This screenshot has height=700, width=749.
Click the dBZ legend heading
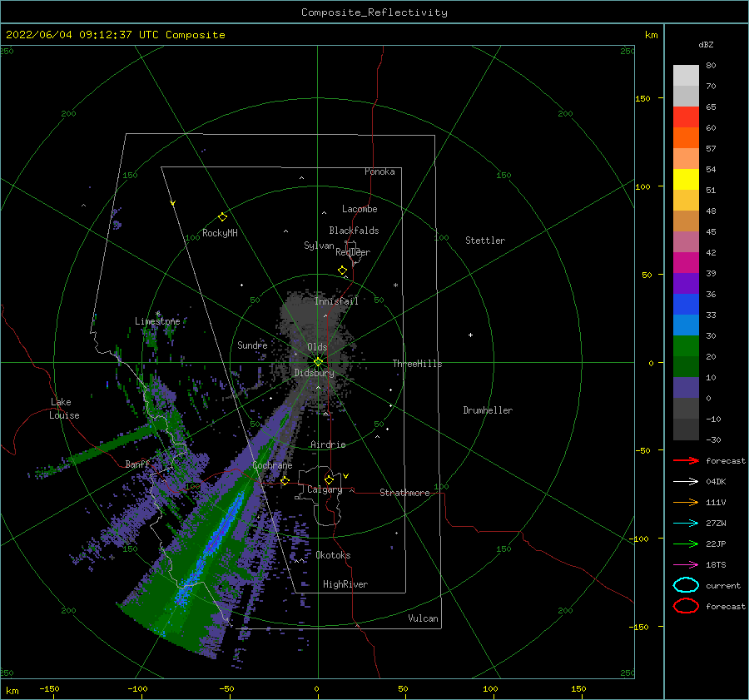706,44
